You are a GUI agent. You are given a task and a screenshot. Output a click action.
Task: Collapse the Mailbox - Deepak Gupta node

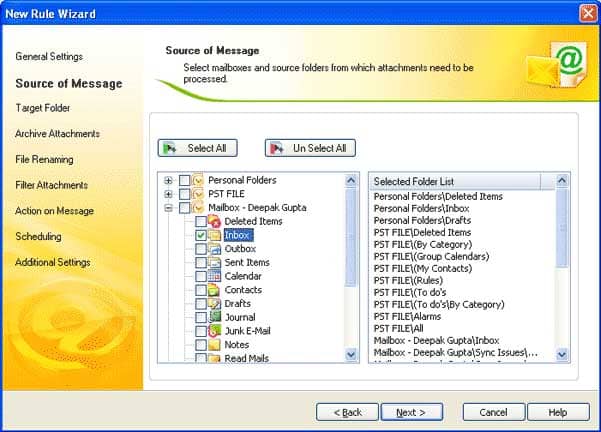pyautogui.click(x=168, y=208)
